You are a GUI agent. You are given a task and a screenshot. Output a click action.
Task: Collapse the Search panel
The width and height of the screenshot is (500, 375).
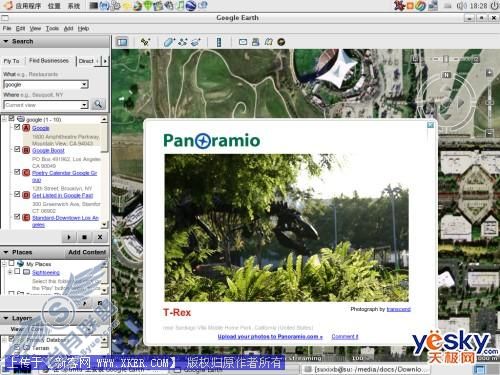pos(6,41)
